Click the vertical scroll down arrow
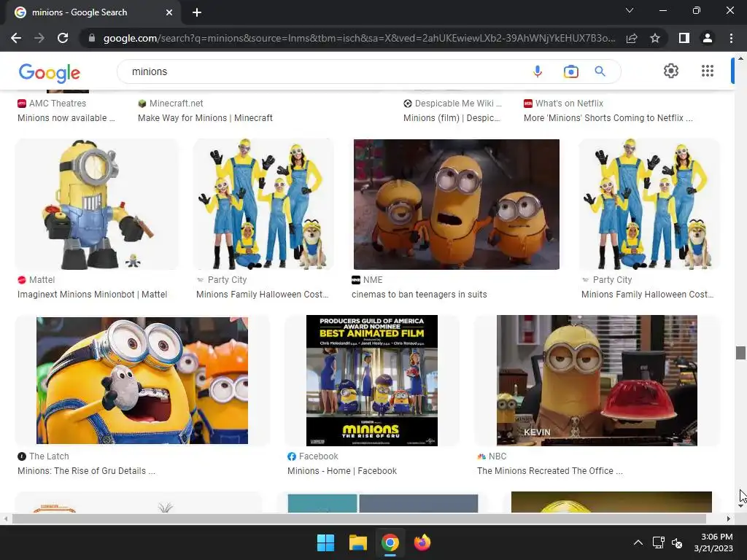Viewport: 747px width, 560px height. [740, 506]
